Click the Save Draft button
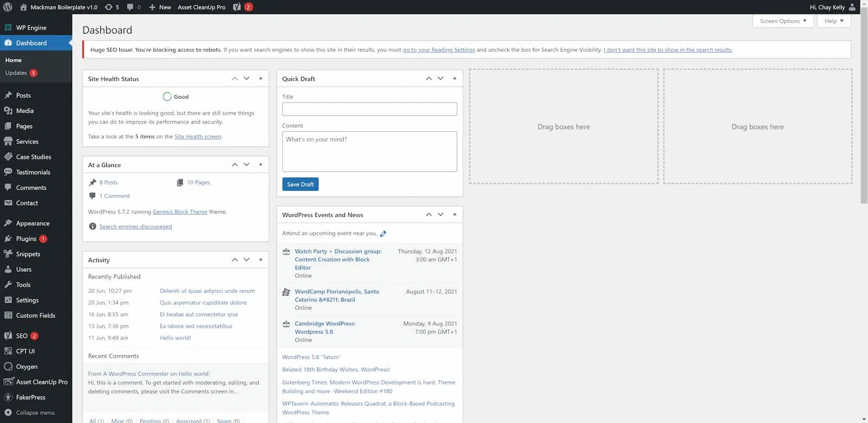The width and height of the screenshot is (868, 423). pos(300,184)
